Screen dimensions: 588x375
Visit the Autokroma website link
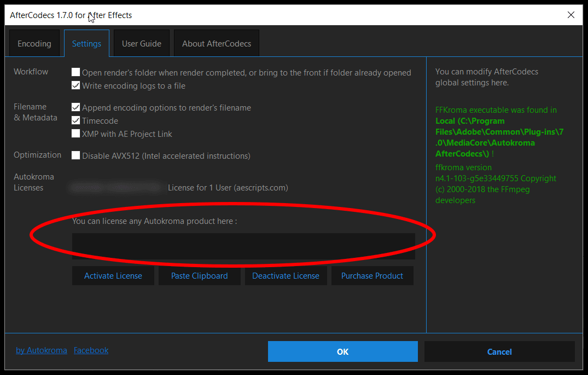click(x=42, y=350)
